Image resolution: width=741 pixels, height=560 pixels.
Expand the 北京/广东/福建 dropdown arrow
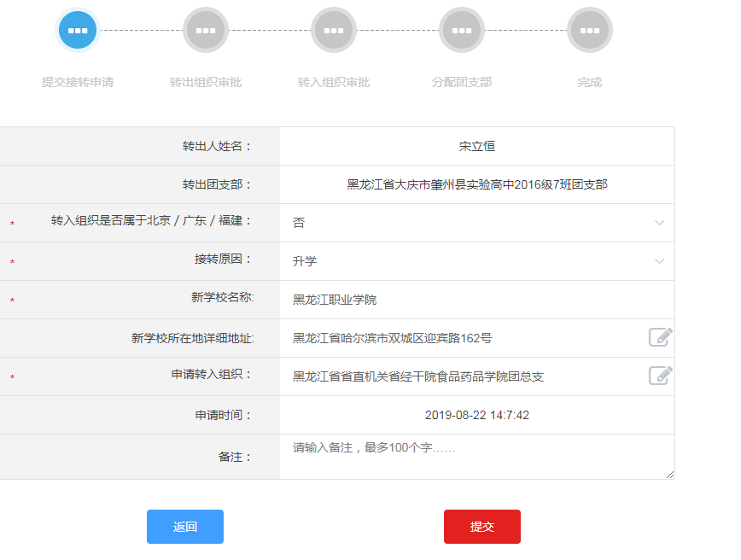point(659,223)
